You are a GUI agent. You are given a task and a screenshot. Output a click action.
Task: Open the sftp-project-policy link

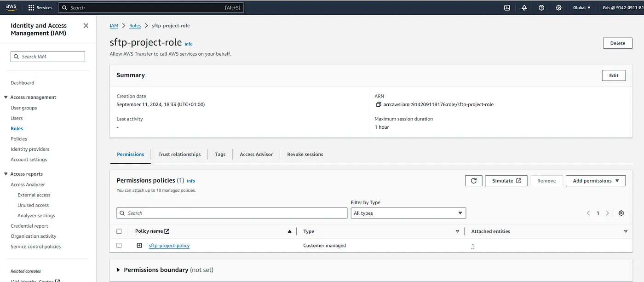pyautogui.click(x=169, y=246)
